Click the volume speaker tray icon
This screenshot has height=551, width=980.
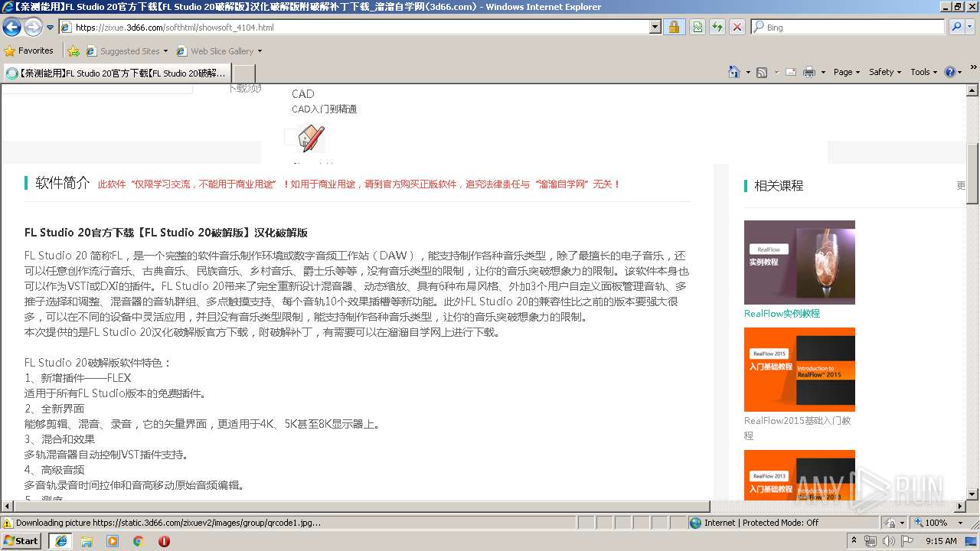point(888,541)
